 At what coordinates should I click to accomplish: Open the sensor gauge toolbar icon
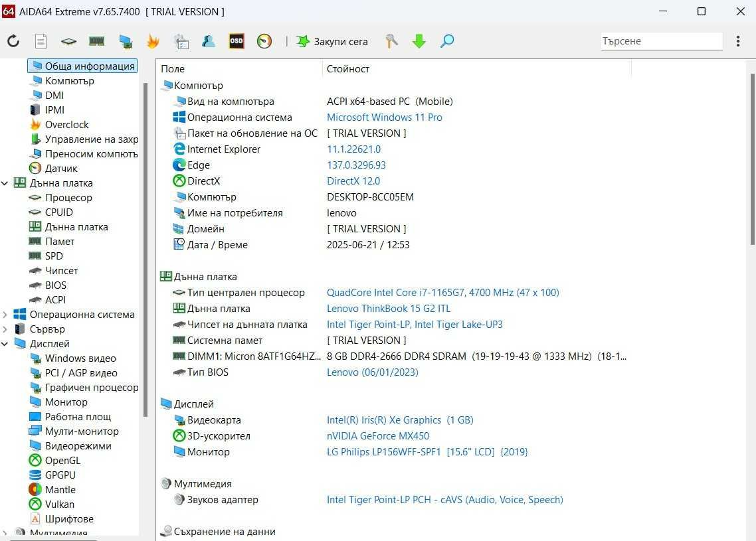coord(264,41)
